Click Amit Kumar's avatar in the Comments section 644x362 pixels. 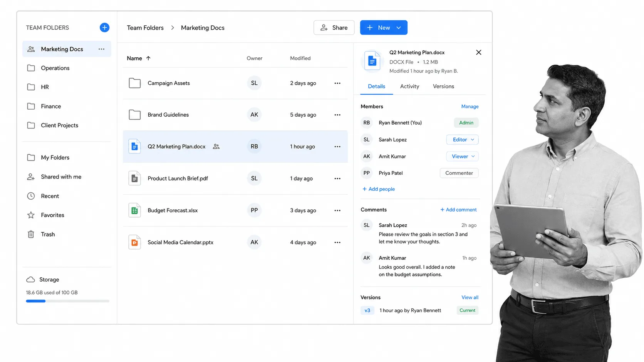tap(367, 258)
